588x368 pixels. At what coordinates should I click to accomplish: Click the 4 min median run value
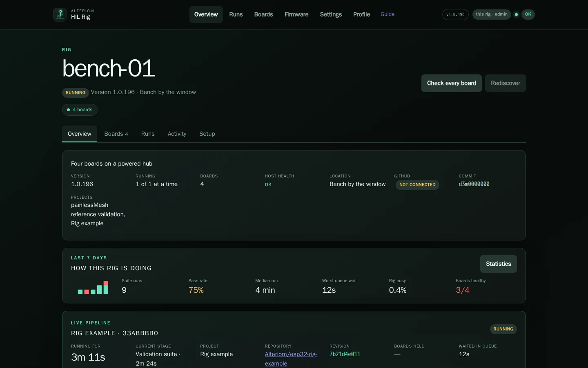[265, 290]
